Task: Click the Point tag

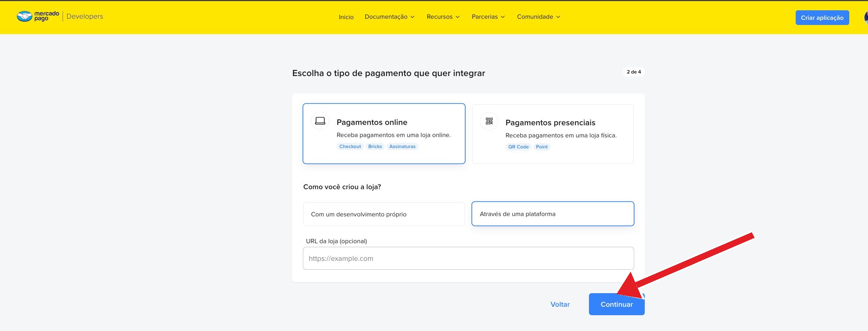Action: [542, 147]
